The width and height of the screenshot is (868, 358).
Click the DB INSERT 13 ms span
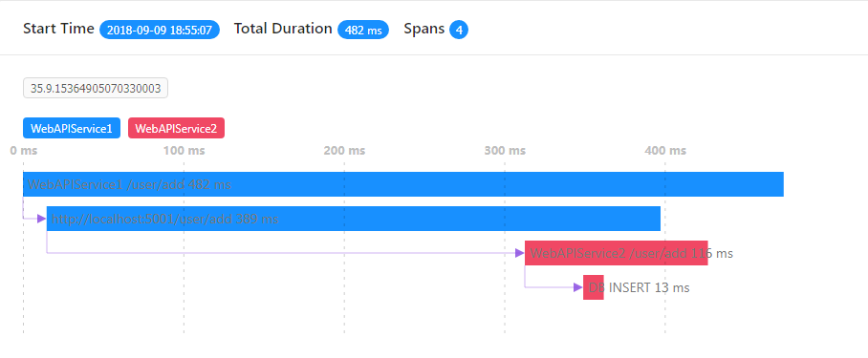tap(594, 287)
